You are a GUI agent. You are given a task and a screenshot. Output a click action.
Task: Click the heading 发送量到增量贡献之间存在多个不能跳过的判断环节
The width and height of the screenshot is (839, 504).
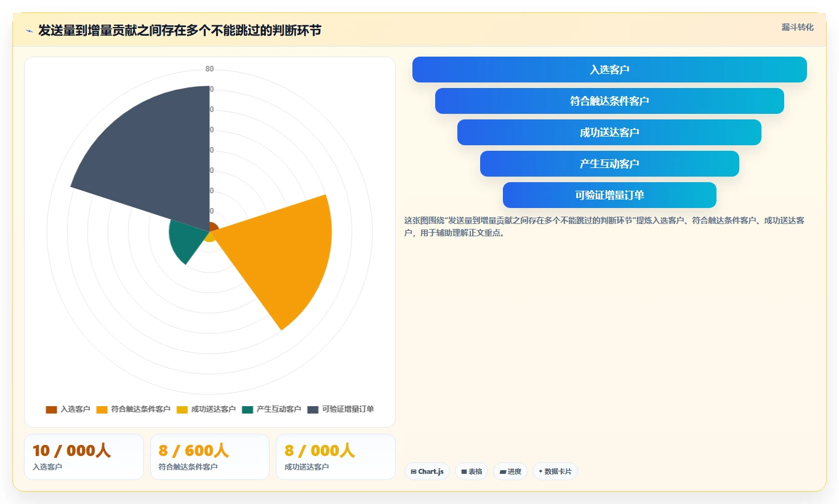coord(180,31)
